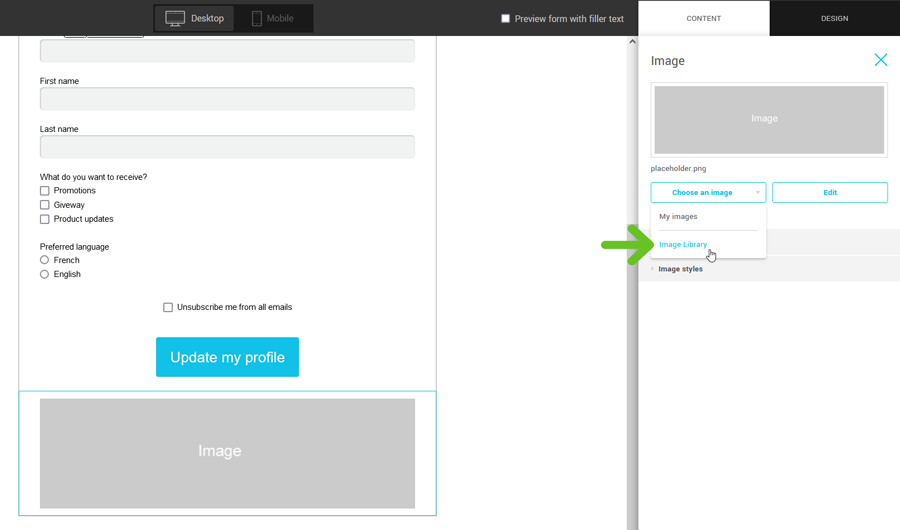The image size is (900, 530).
Task: Open the CONTENT tab
Action: click(x=703, y=18)
